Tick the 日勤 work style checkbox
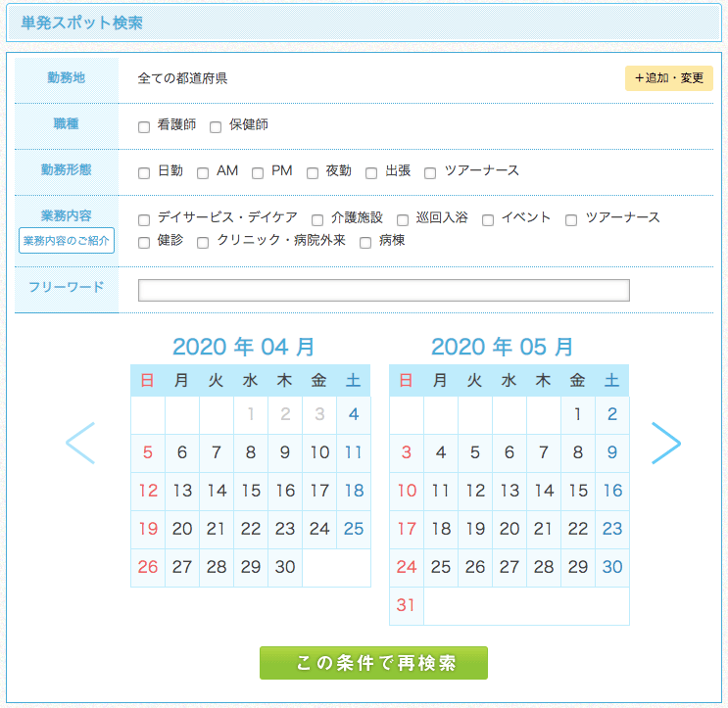The height and width of the screenshot is (708, 728). coord(144,173)
